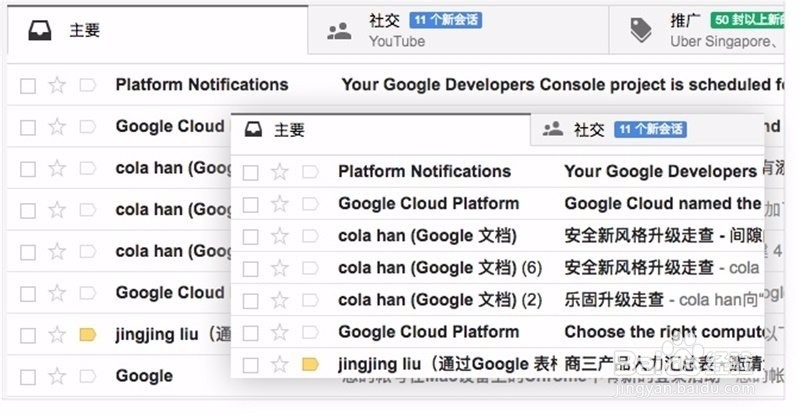This screenshot has width=800, height=416.
Task: Click inbox tray icon on front 主要 tab
Action: click(253, 130)
